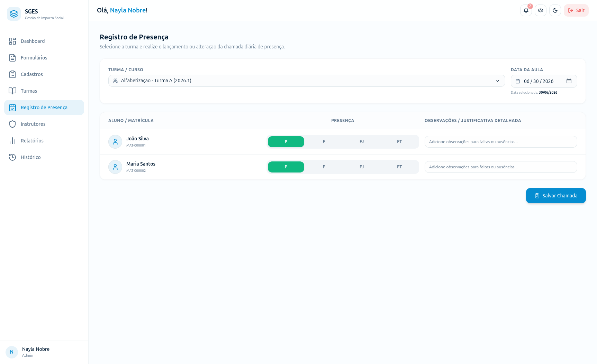Open Cadastros menu item

[x=44, y=74]
